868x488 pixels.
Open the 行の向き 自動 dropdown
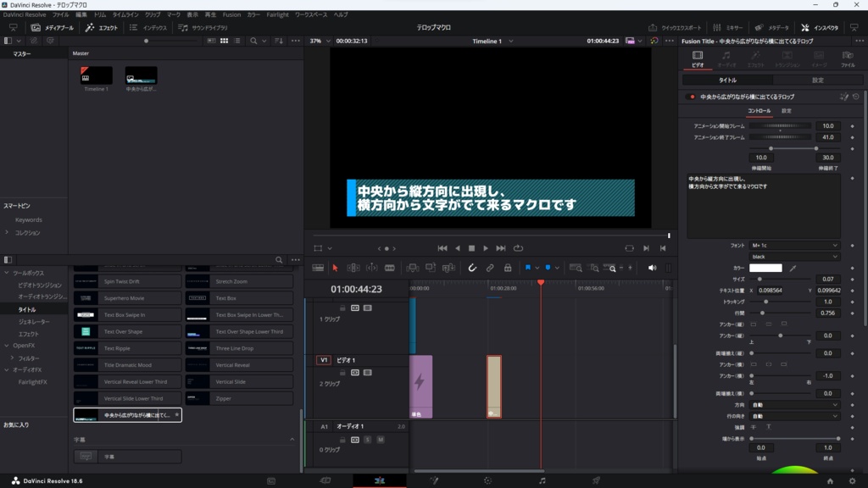tap(794, 416)
